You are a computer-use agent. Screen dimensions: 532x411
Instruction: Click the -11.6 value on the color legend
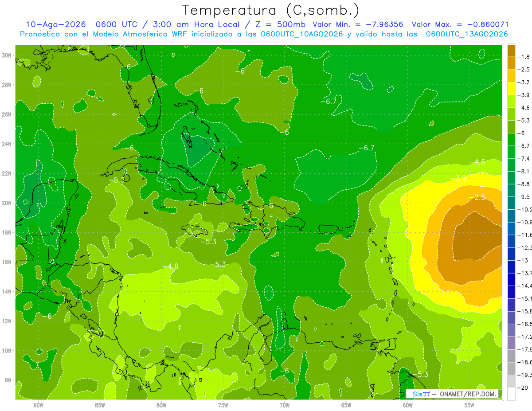[x=525, y=235]
